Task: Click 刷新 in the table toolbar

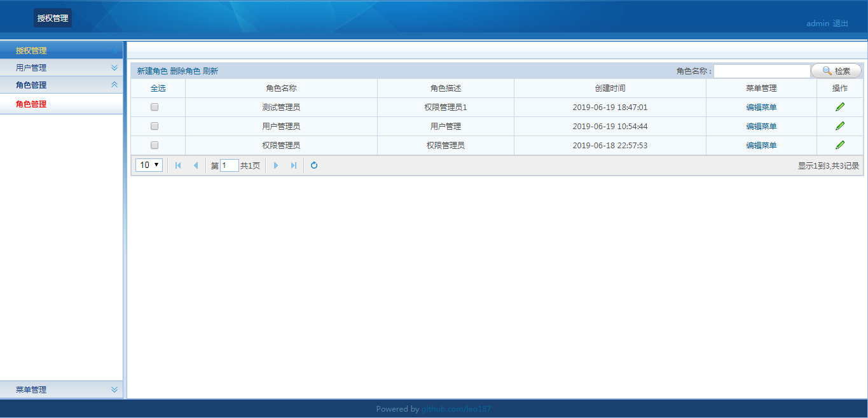Action: (210, 71)
